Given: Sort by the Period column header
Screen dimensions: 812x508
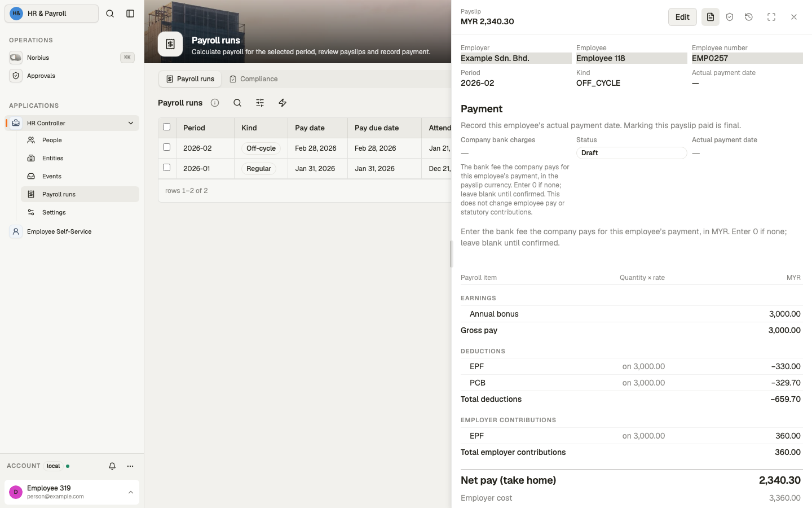Looking at the screenshot, I should point(205,128).
